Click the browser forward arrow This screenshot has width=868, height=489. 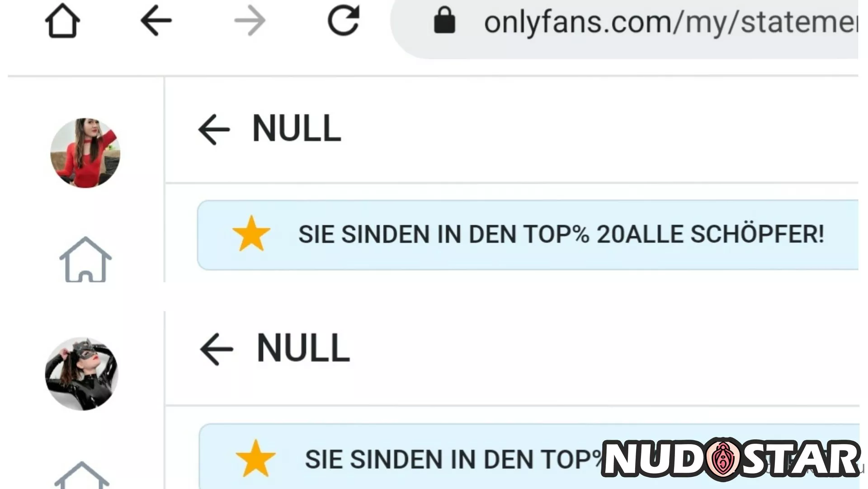pos(250,21)
